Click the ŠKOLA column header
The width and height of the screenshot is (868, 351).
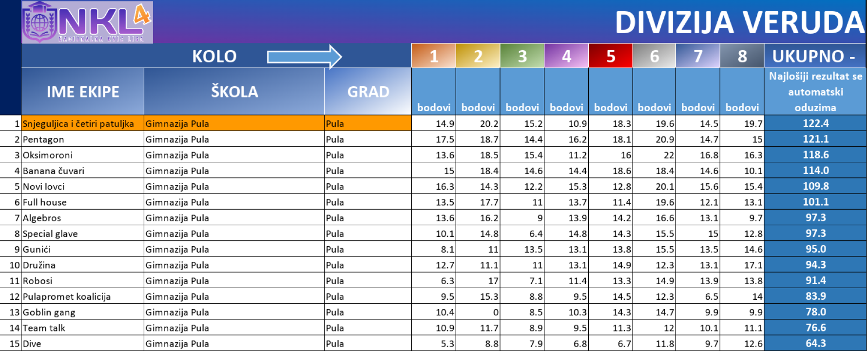point(234,92)
